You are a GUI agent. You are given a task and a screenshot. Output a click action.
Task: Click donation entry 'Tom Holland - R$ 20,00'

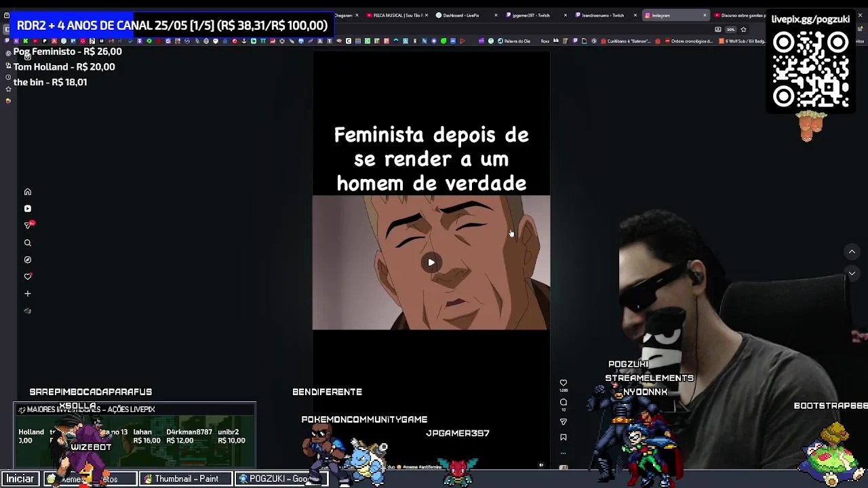click(64, 66)
